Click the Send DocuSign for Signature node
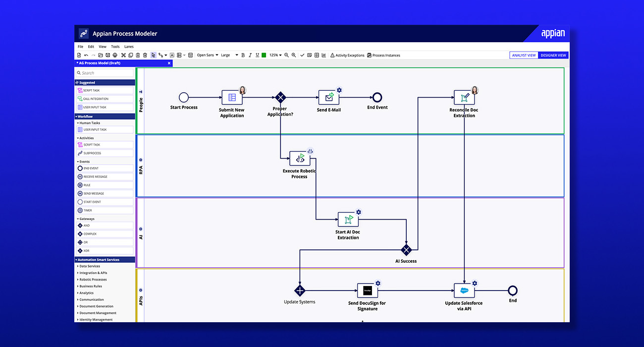The width and height of the screenshot is (644, 347). coord(367,290)
